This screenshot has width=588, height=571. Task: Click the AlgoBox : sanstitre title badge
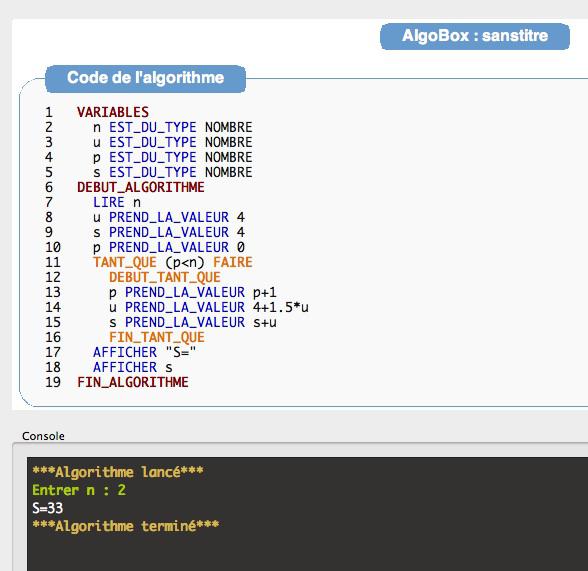tap(475, 36)
